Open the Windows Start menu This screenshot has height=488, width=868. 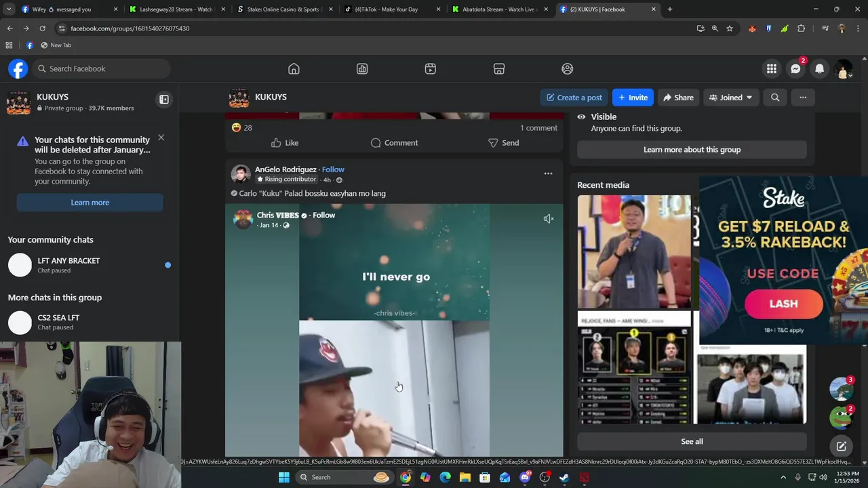pyautogui.click(x=284, y=477)
